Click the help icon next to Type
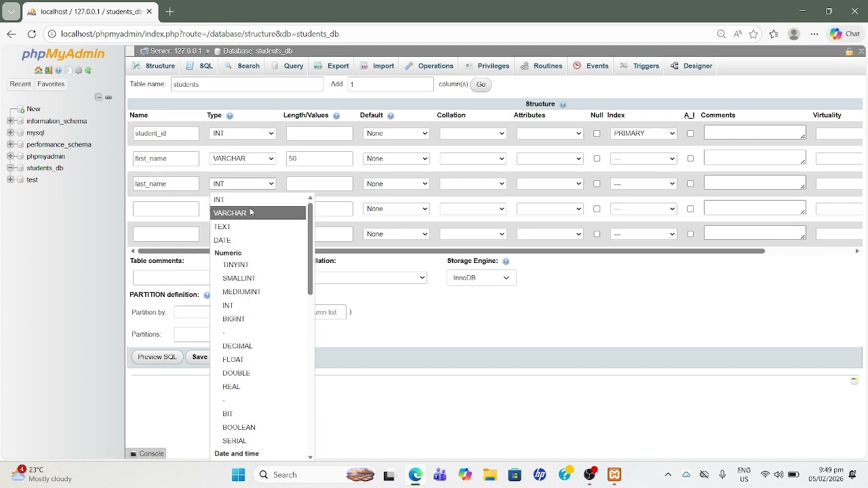Screen dimensions: 868x488 pyautogui.click(x=229, y=116)
